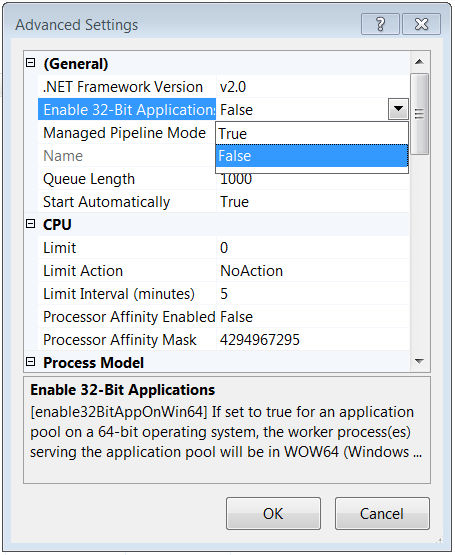Choose False in the dropdown list

coord(312,155)
